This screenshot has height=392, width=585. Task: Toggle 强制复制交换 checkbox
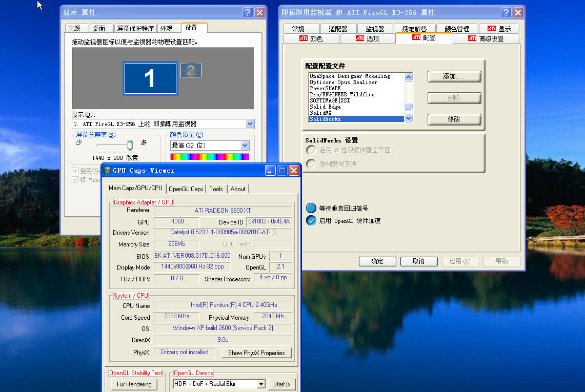[x=311, y=164]
